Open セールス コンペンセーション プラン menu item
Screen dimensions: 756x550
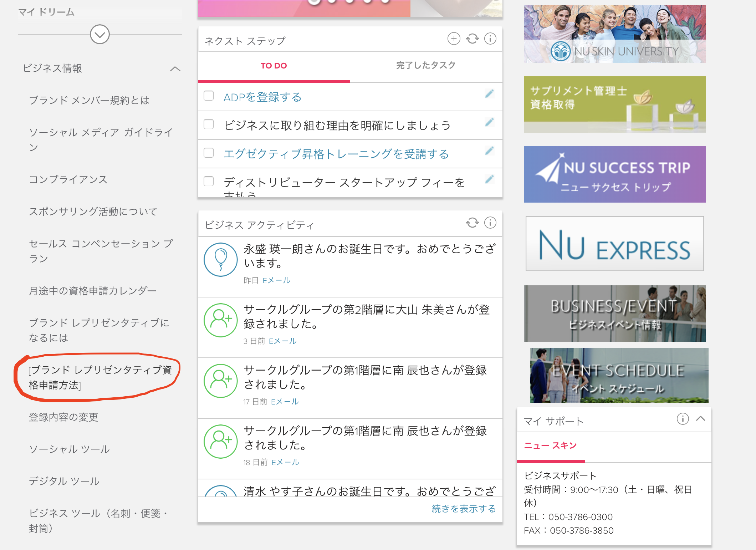click(x=101, y=251)
